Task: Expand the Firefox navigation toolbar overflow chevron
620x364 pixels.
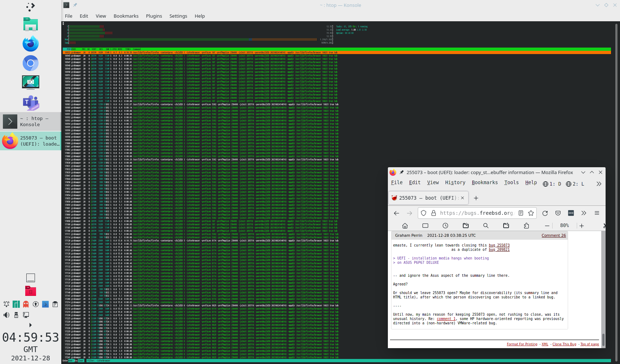Action: (584, 213)
